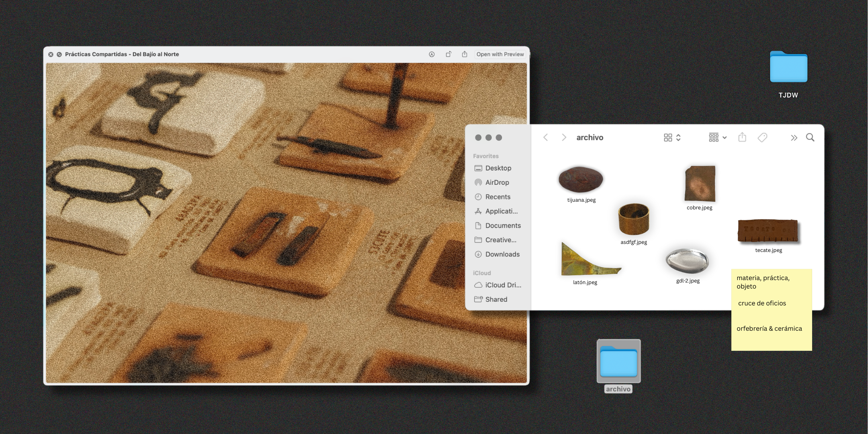
Task: Go forward with the Finder forward arrow
Action: pos(564,137)
